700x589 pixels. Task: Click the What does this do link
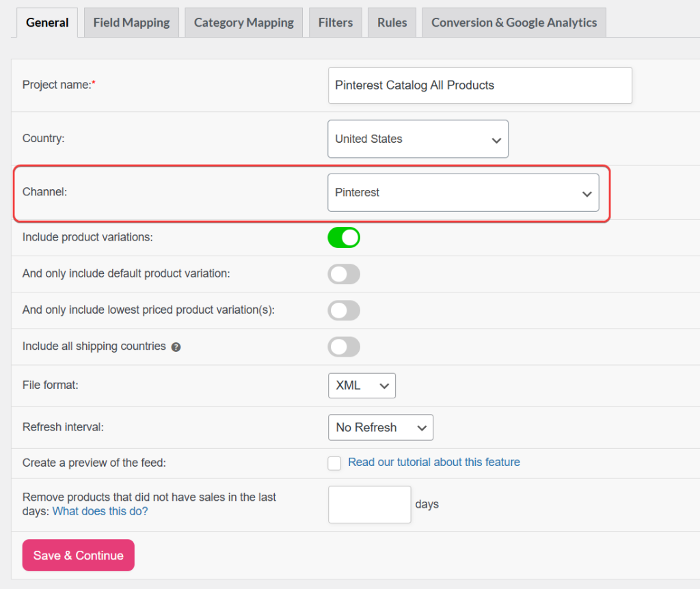tap(100, 510)
